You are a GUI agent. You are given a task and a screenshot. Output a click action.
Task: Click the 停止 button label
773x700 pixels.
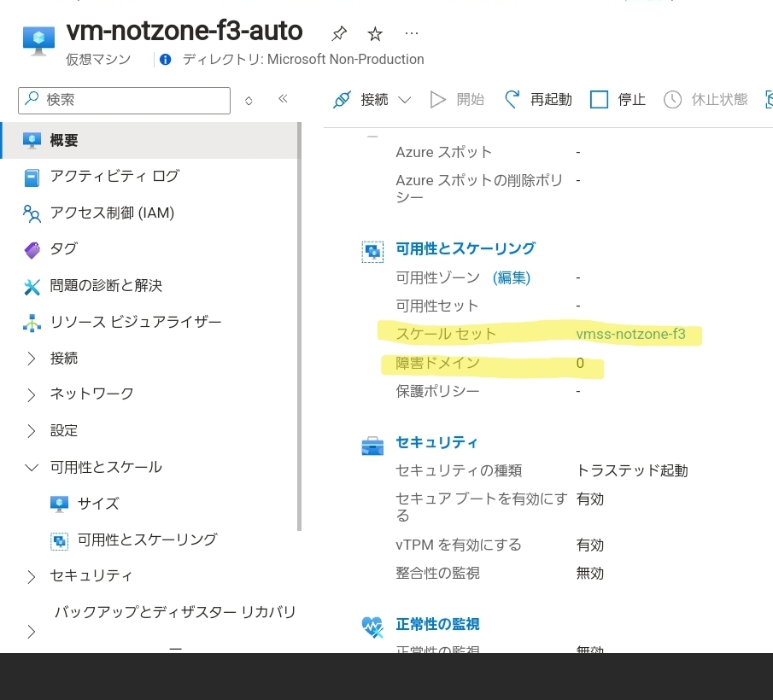click(x=631, y=100)
